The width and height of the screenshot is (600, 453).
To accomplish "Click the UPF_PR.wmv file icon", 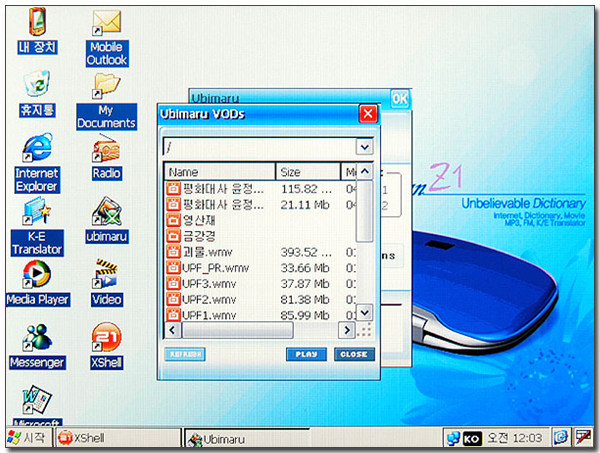I will (x=173, y=267).
